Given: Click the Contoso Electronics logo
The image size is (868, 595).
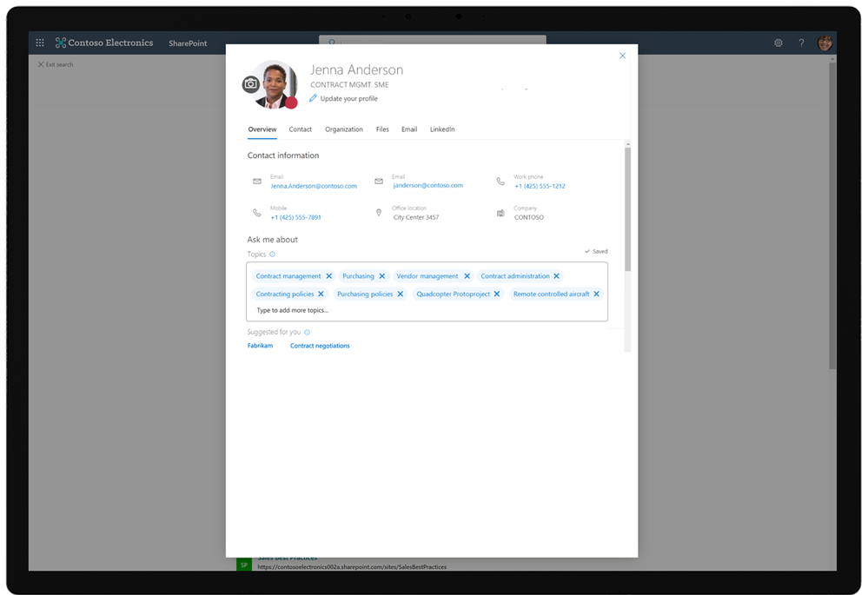Looking at the screenshot, I should click(x=104, y=43).
